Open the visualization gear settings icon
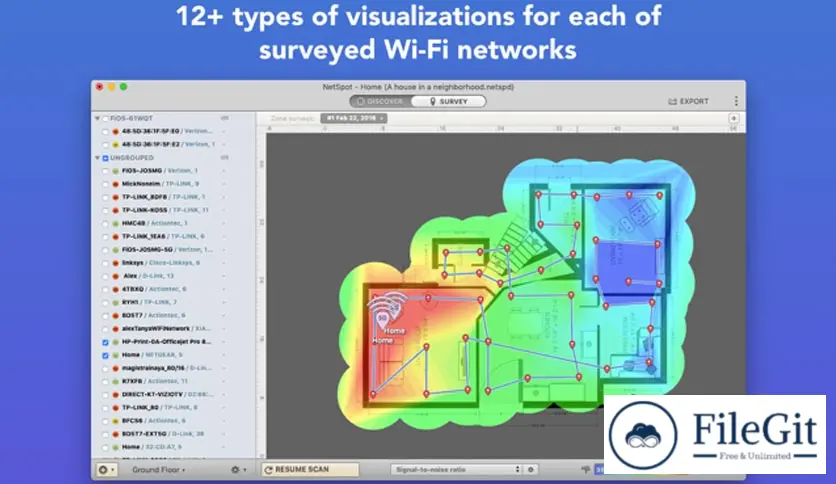 point(530,470)
